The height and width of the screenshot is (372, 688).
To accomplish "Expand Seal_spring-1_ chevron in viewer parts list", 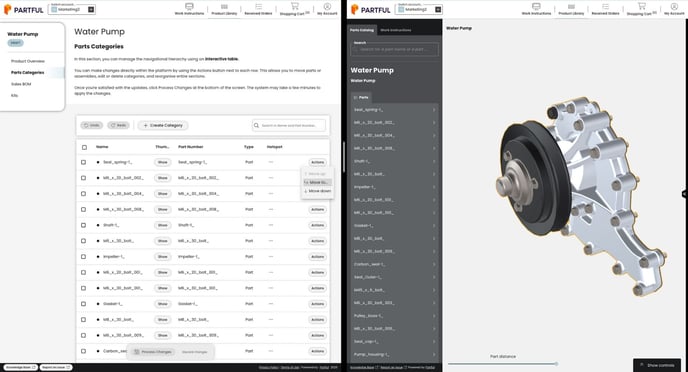I will click(x=434, y=110).
